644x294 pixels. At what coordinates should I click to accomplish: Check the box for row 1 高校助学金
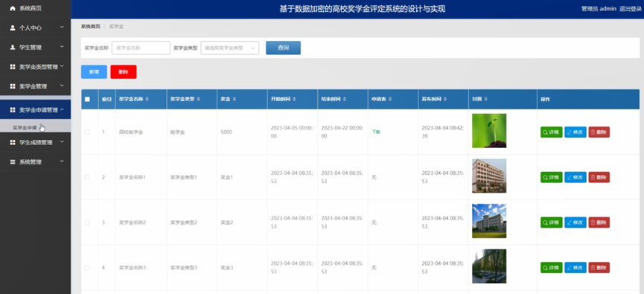[x=87, y=132]
